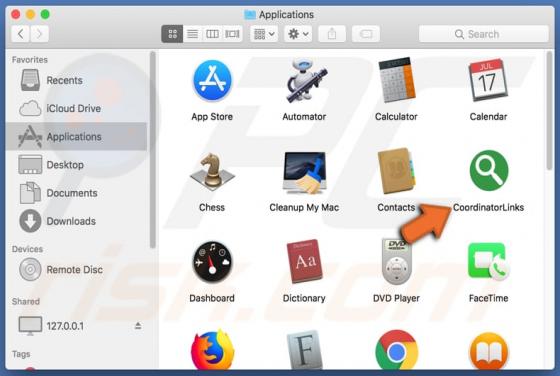This screenshot has width=560, height=376.
Task: Select Desktop in the sidebar
Action: coord(77,165)
